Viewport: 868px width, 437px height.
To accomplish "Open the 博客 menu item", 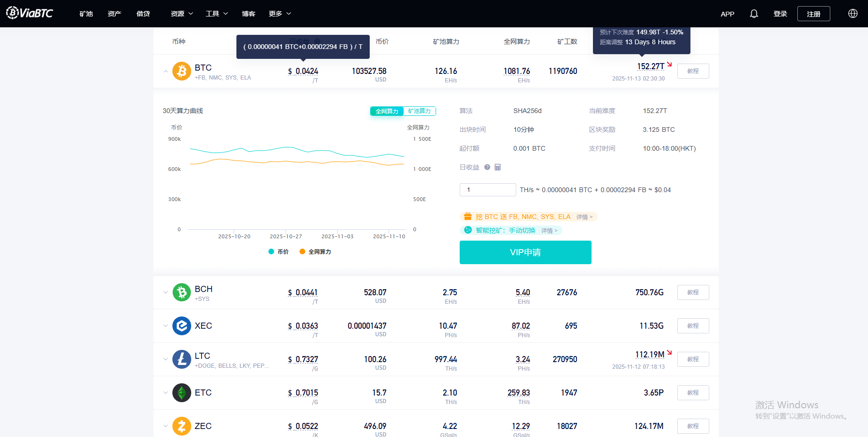I will [x=248, y=14].
